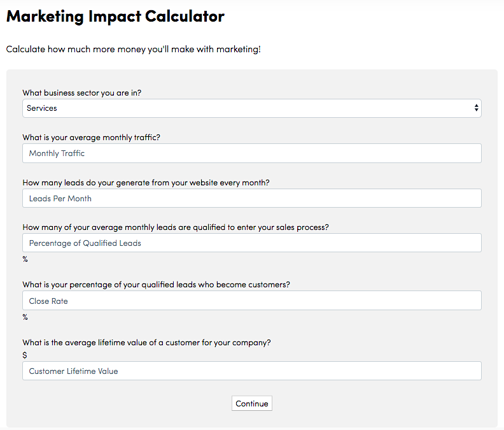504x430 pixels.
Task: Click the percent sign below Qualified Leads field
Action: 25,259
